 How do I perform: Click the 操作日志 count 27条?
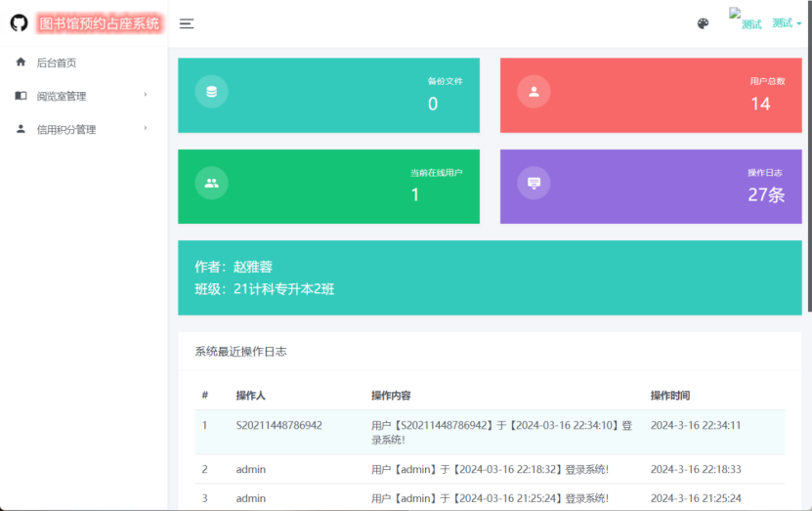pyautogui.click(x=766, y=194)
